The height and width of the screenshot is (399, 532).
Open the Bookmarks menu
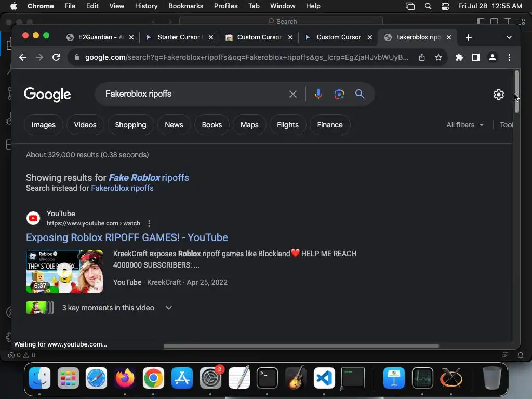[x=185, y=6]
